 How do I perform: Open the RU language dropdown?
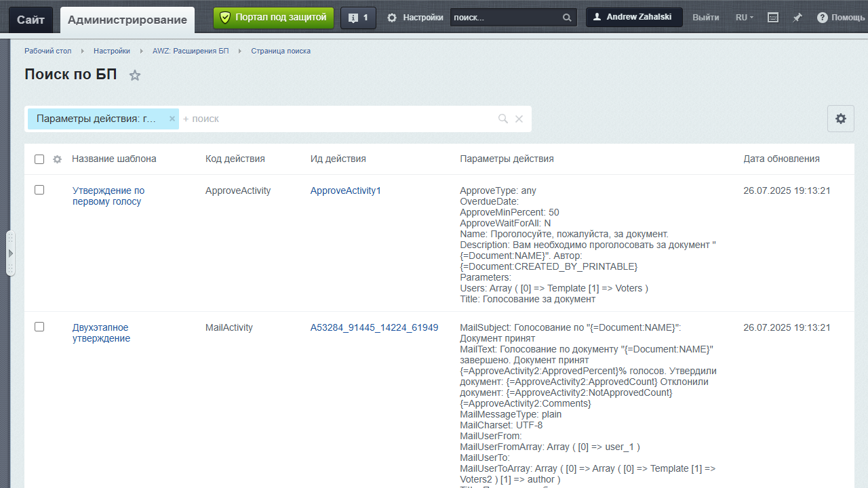[x=744, y=18]
